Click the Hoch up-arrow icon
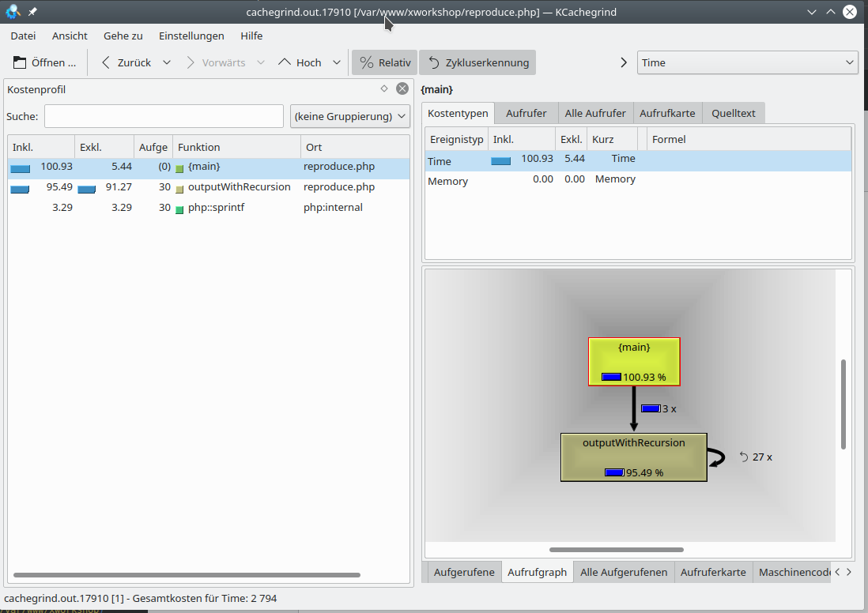Image resolution: width=868 pixels, height=613 pixels. pyautogui.click(x=285, y=62)
